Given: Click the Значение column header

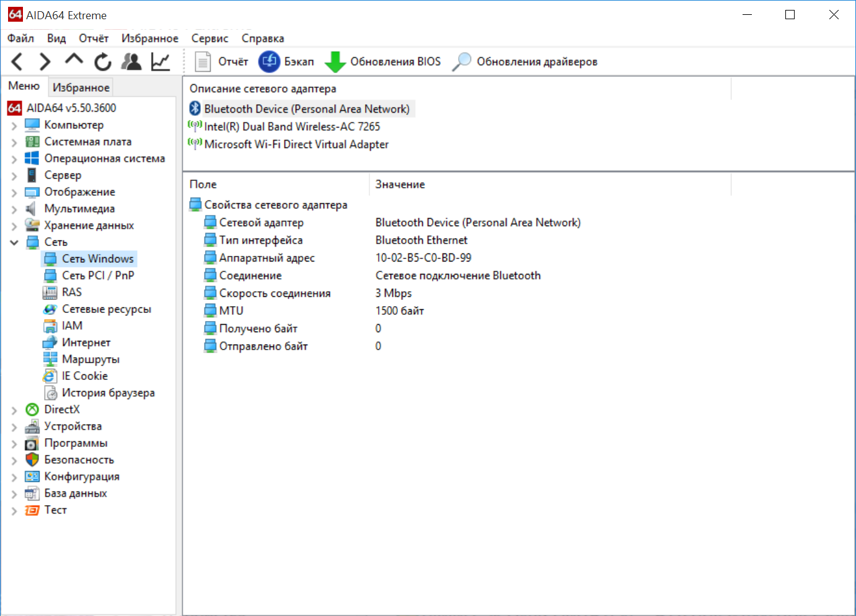Looking at the screenshot, I should pos(550,184).
